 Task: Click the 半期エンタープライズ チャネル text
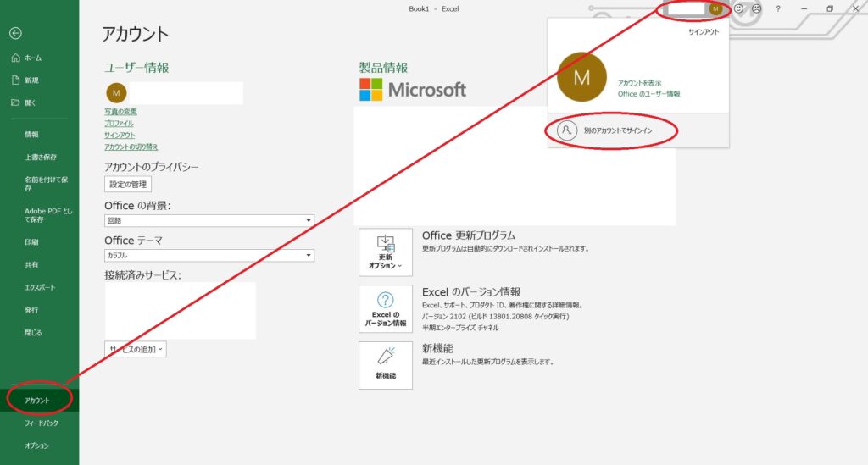point(460,328)
